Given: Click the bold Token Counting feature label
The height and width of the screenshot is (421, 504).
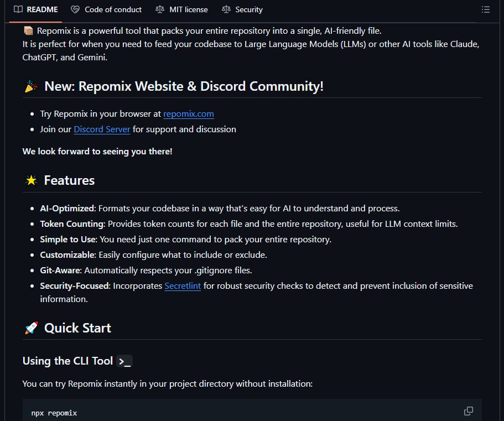Looking at the screenshot, I should (x=72, y=224).
